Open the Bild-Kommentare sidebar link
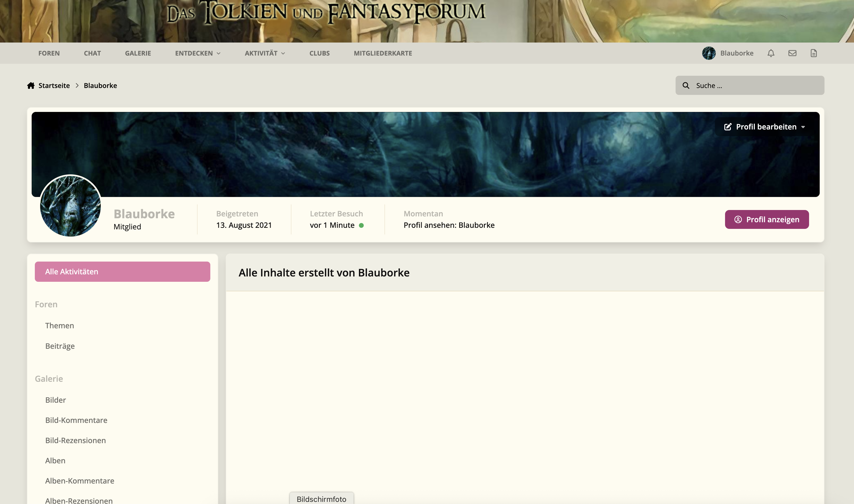Image resolution: width=854 pixels, height=504 pixels. point(76,421)
